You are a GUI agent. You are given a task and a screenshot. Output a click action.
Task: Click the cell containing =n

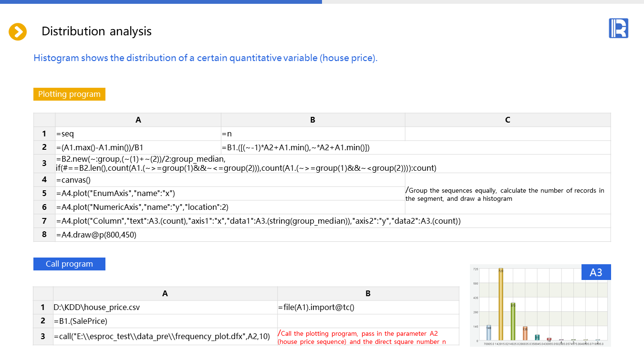(x=312, y=134)
